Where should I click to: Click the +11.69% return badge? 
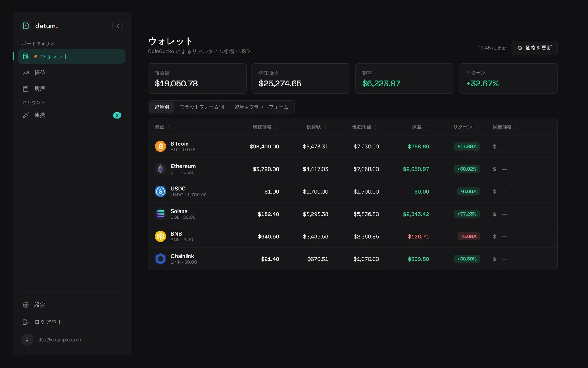pos(467,147)
